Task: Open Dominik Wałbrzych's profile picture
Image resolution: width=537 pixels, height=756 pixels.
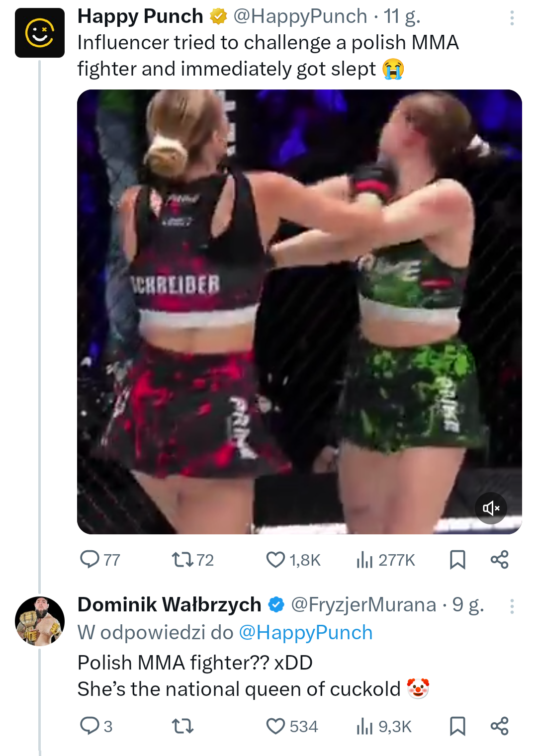Action: point(40,621)
